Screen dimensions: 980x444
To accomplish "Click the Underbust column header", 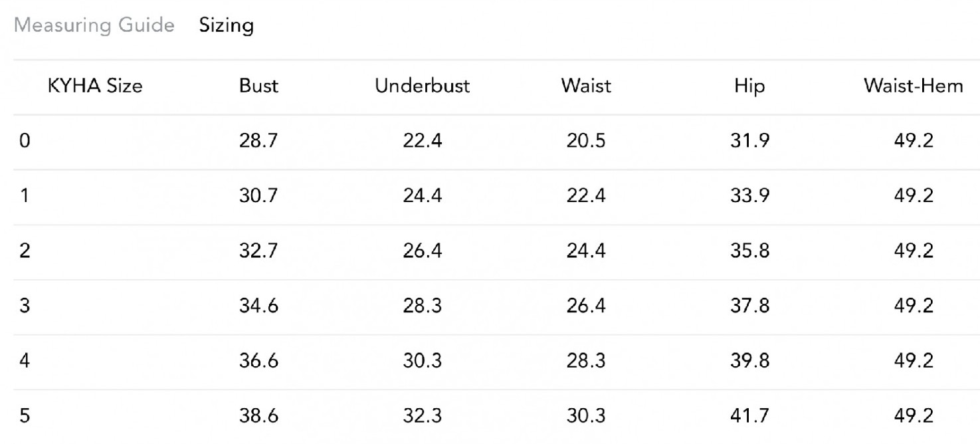I will point(422,85).
